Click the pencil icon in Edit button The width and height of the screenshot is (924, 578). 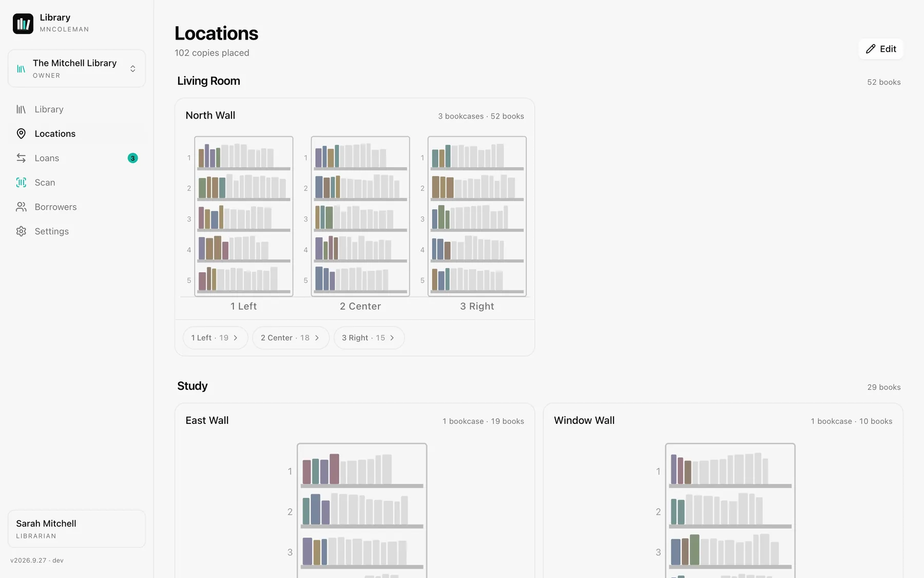[x=871, y=49]
